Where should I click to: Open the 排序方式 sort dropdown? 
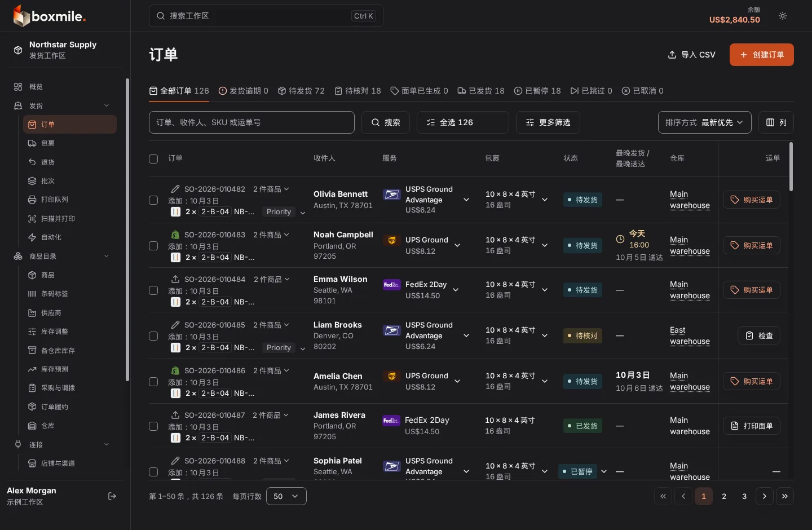pos(705,122)
